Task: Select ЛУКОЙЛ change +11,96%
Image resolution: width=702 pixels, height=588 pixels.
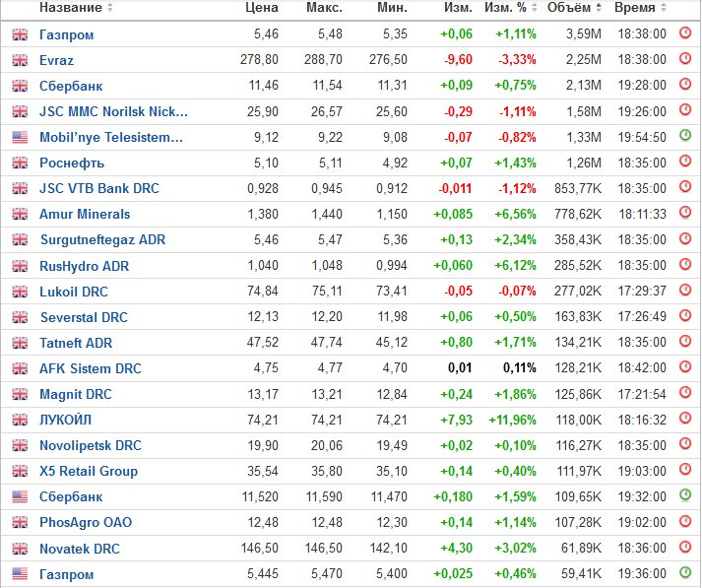Action: coord(512,420)
